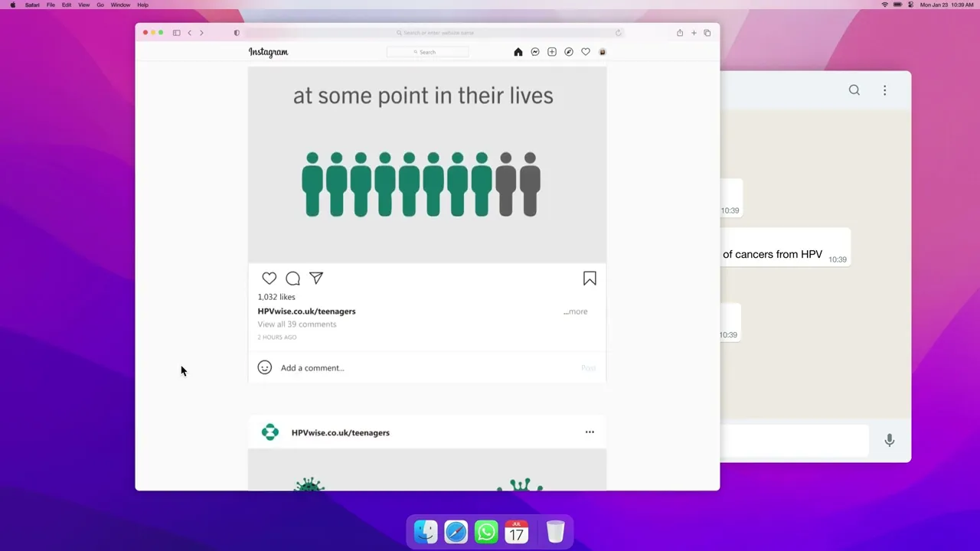This screenshot has width=980, height=551.
Task: Open the View menu
Action: 84,5
